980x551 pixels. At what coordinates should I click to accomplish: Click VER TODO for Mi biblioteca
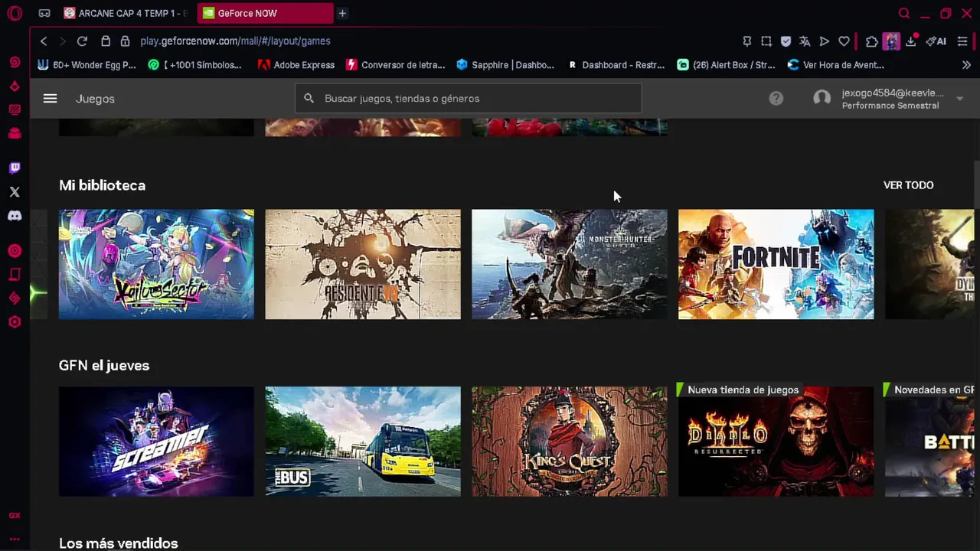click(908, 185)
